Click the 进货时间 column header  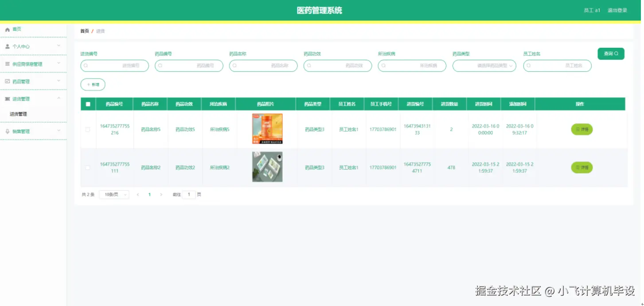pos(484,104)
